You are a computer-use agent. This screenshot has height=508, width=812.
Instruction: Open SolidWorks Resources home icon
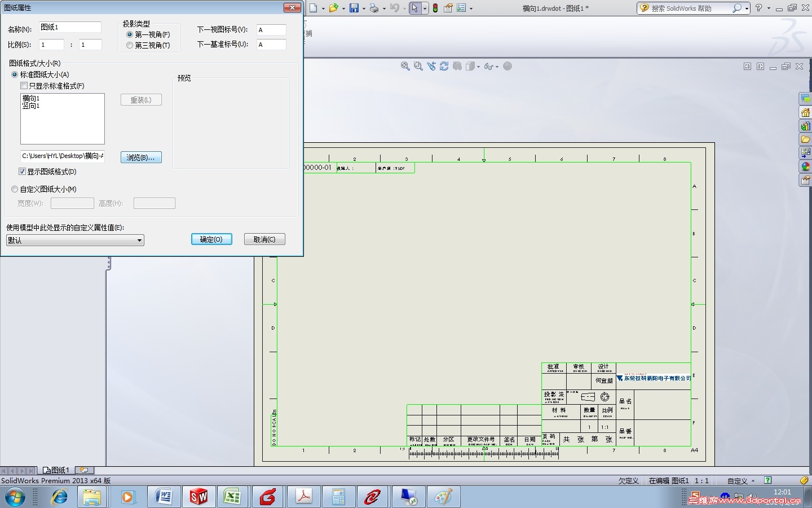pyautogui.click(x=805, y=112)
